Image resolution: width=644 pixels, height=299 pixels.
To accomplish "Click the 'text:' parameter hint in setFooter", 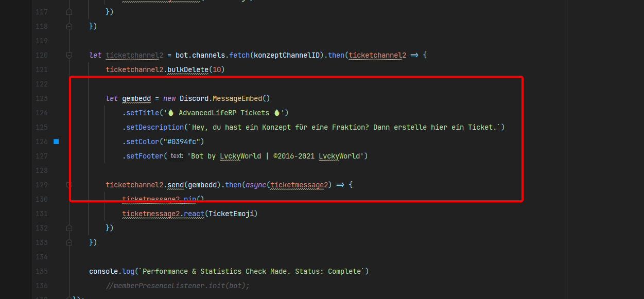I will point(177,156).
